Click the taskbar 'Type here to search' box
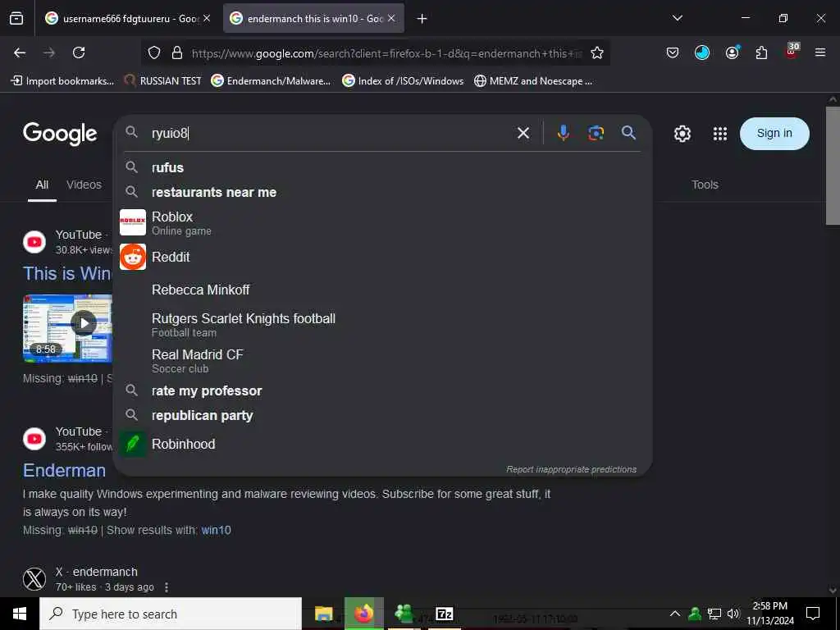Viewport: 840px width, 630px height. click(x=171, y=614)
